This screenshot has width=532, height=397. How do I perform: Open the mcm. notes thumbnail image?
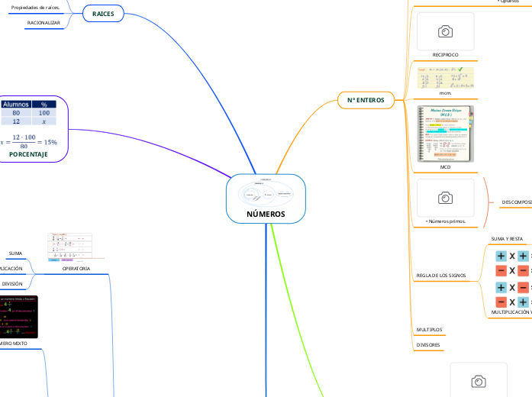[x=445, y=78]
